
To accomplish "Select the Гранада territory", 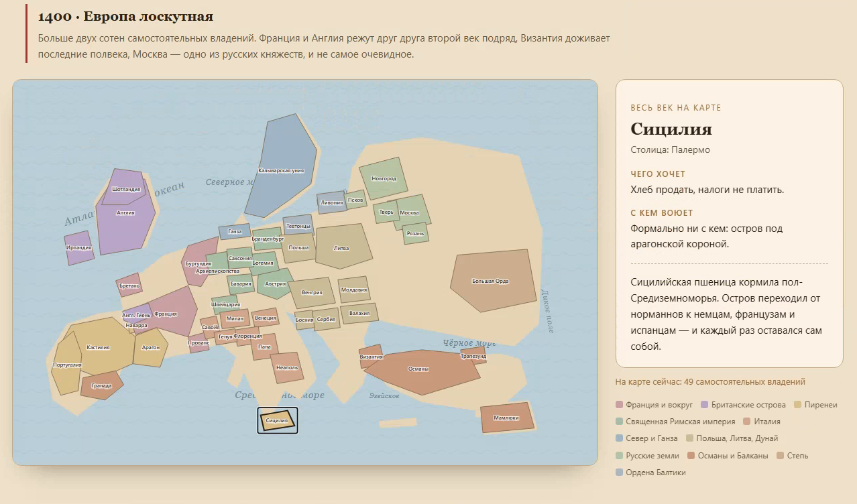I will pos(102,385).
